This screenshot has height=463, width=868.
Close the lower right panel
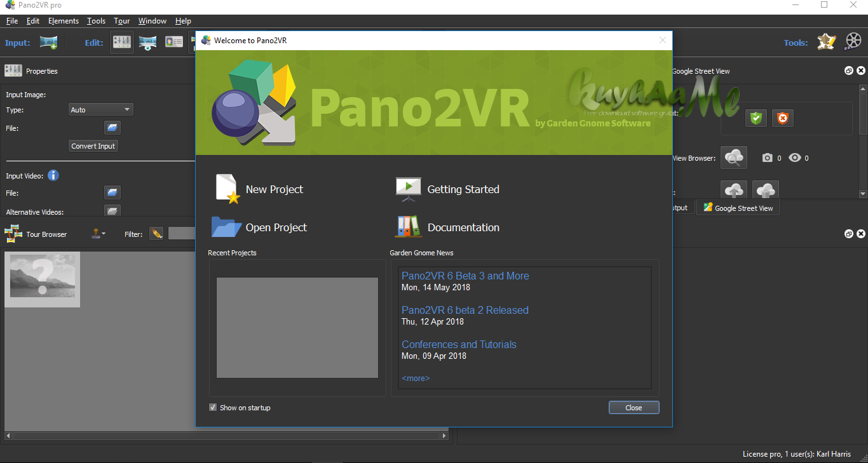point(861,234)
